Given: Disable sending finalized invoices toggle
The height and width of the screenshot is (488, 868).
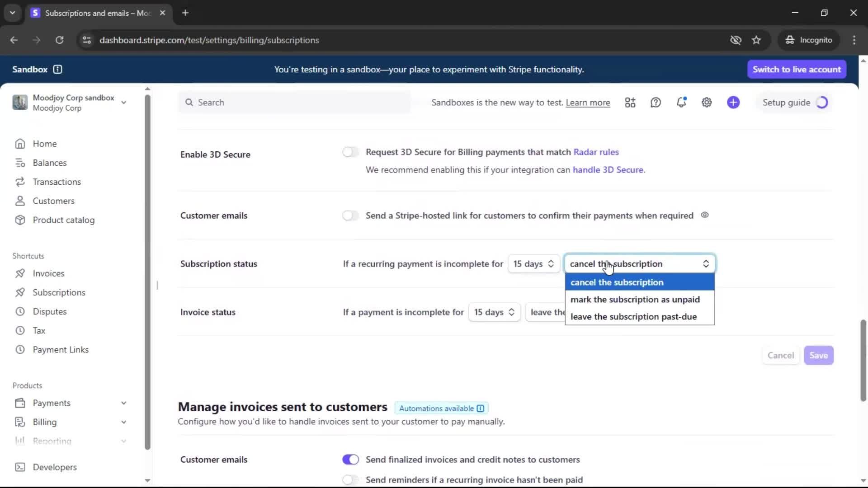Looking at the screenshot, I should 350,460.
